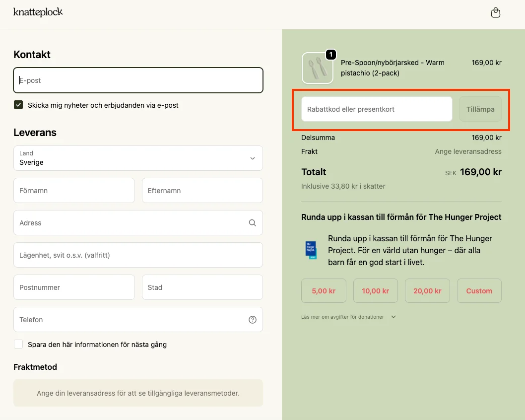Image resolution: width=525 pixels, height=420 pixels.
Task: Uncheck the newsletter and offers checkbox
Action: [18, 105]
